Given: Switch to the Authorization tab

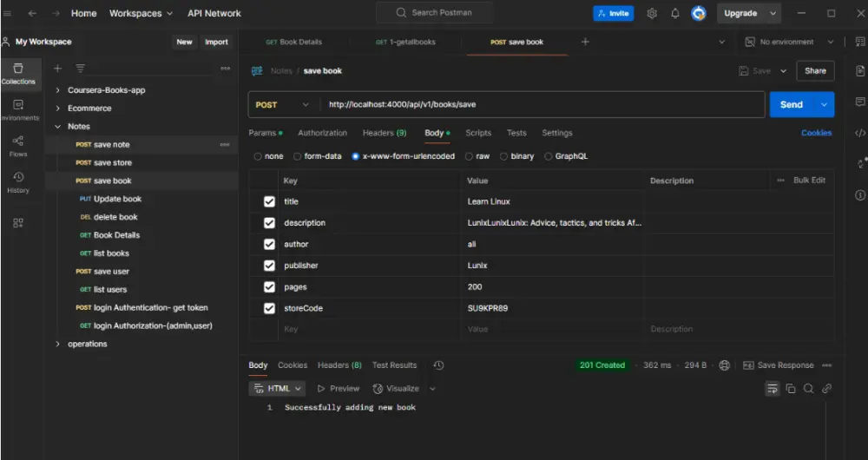Looking at the screenshot, I should (x=322, y=133).
